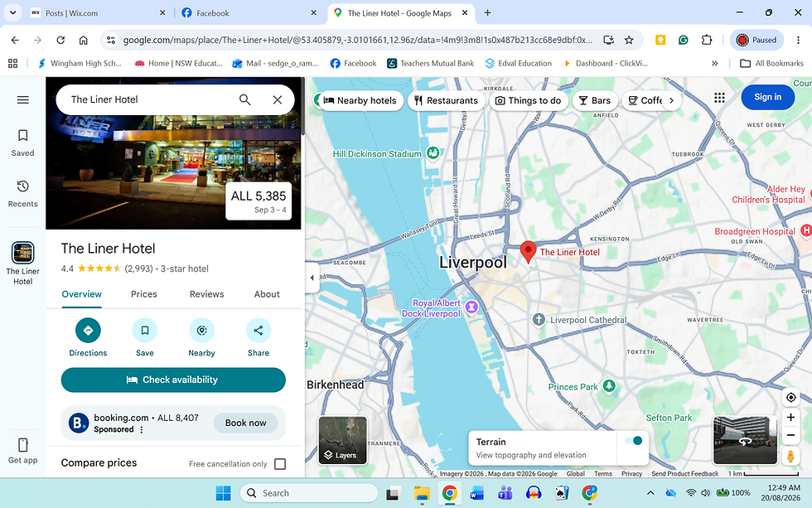Click the search magnifier in Maps search box
The image size is (812, 508).
tap(245, 99)
